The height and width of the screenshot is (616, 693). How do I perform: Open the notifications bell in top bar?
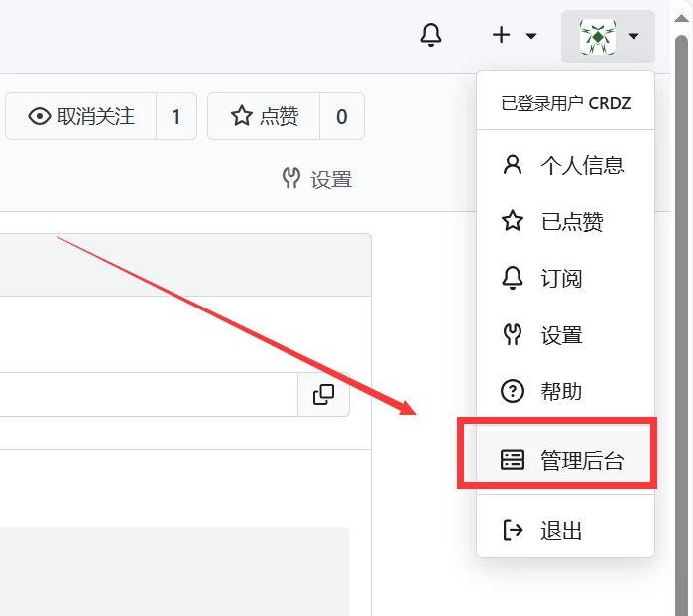coord(430,36)
